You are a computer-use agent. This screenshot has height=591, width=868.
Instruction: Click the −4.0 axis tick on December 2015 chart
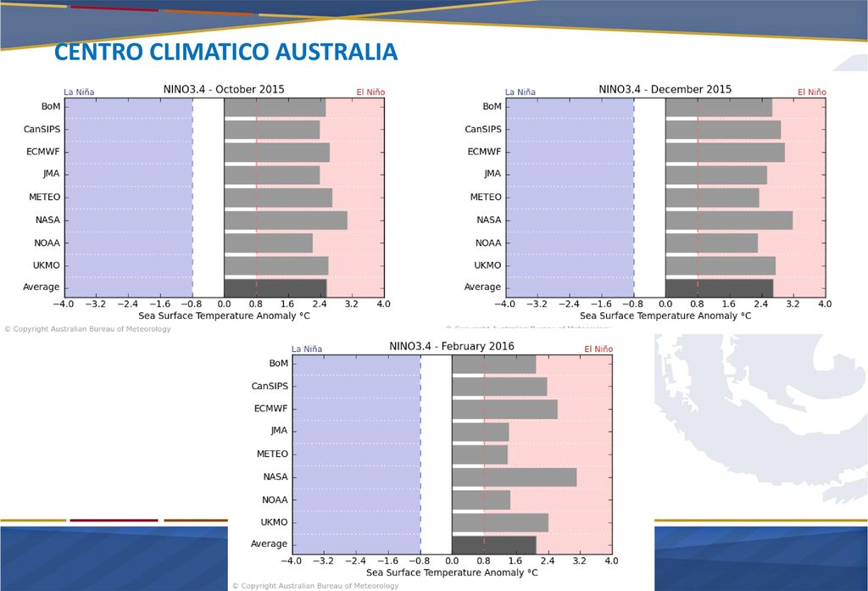coord(504,304)
